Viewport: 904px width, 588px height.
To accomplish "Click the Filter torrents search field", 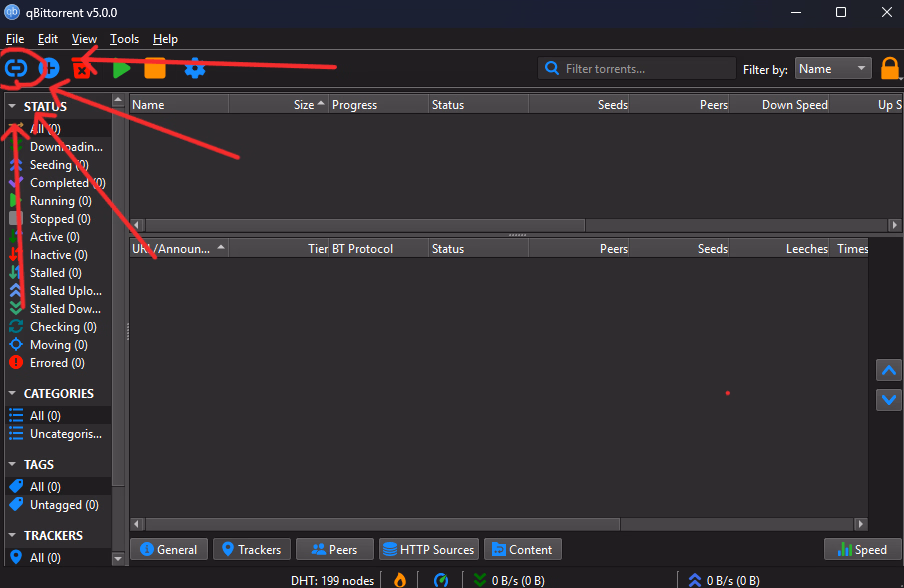I will [640, 69].
